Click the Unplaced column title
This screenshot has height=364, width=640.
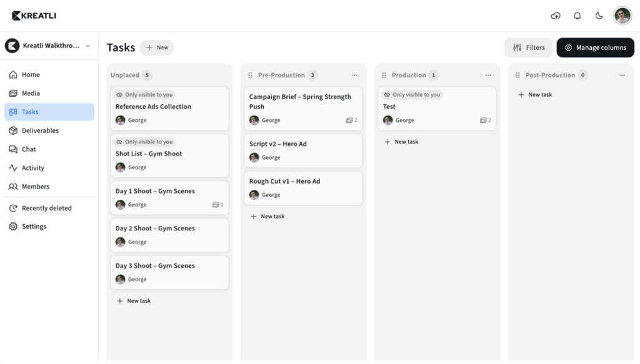click(125, 75)
